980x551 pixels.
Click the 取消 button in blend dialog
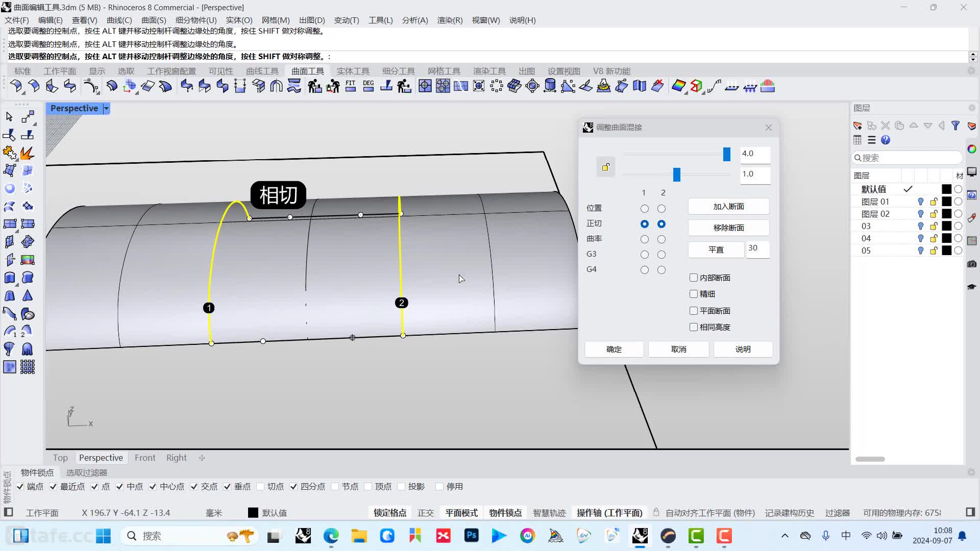pyautogui.click(x=679, y=349)
